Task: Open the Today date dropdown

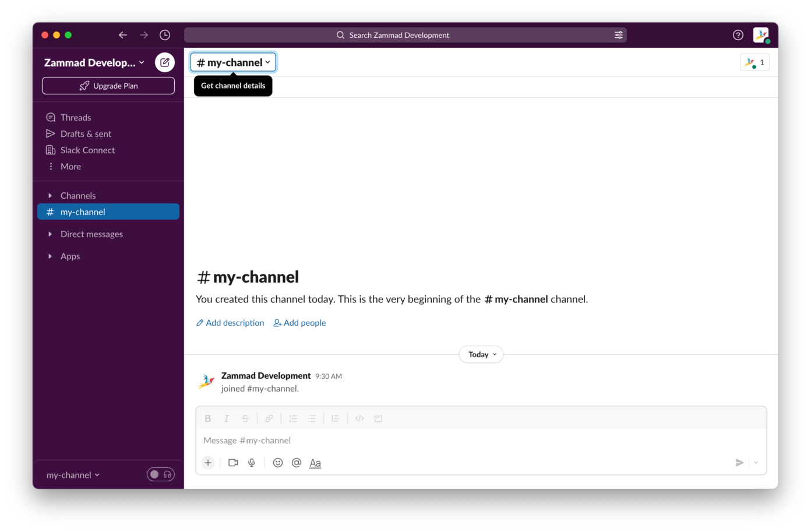Action: 481,354
